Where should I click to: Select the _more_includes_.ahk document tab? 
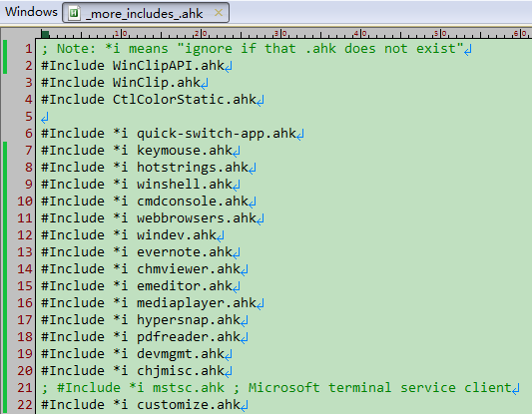click(146, 13)
